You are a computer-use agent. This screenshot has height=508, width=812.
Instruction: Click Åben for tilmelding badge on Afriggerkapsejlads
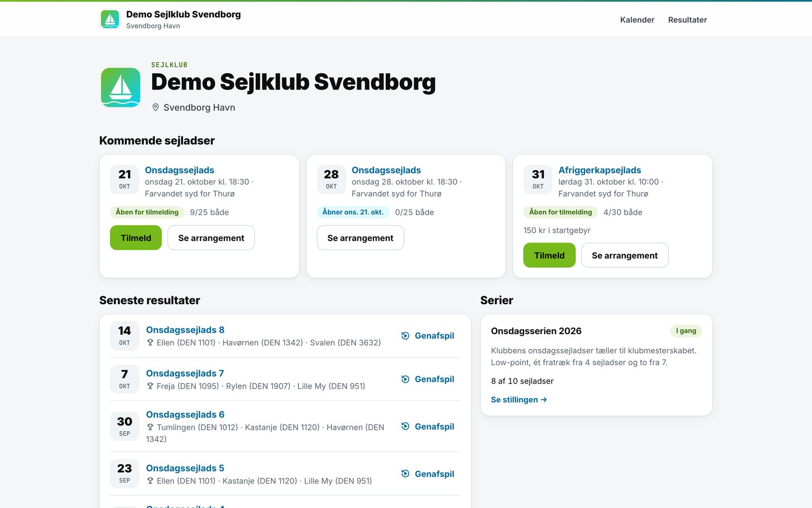pyautogui.click(x=560, y=212)
